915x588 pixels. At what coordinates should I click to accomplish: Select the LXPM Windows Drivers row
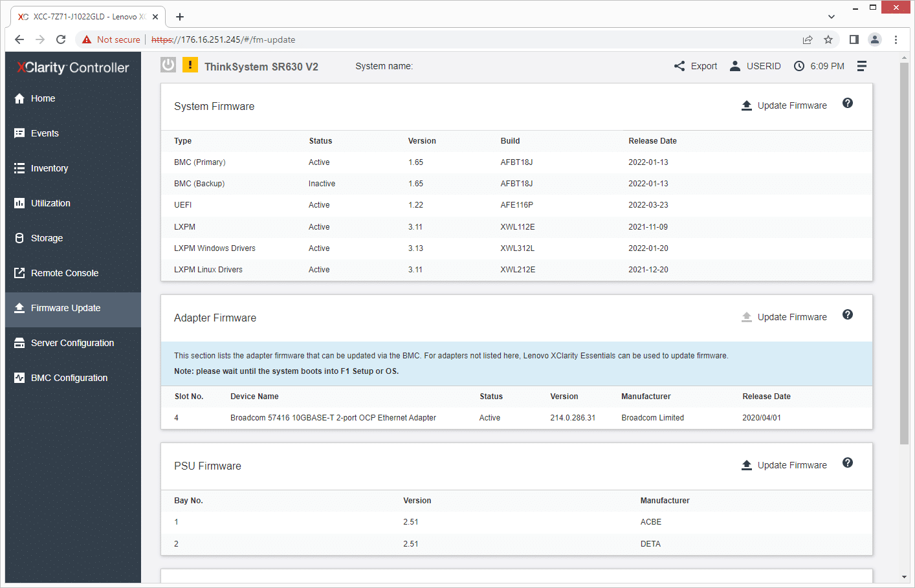(x=516, y=248)
